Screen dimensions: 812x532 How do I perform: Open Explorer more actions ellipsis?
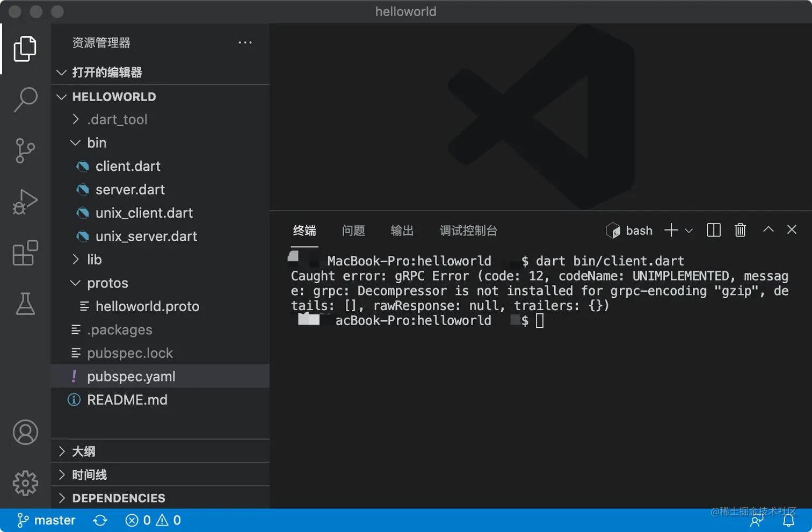click(x=245, y=42)
